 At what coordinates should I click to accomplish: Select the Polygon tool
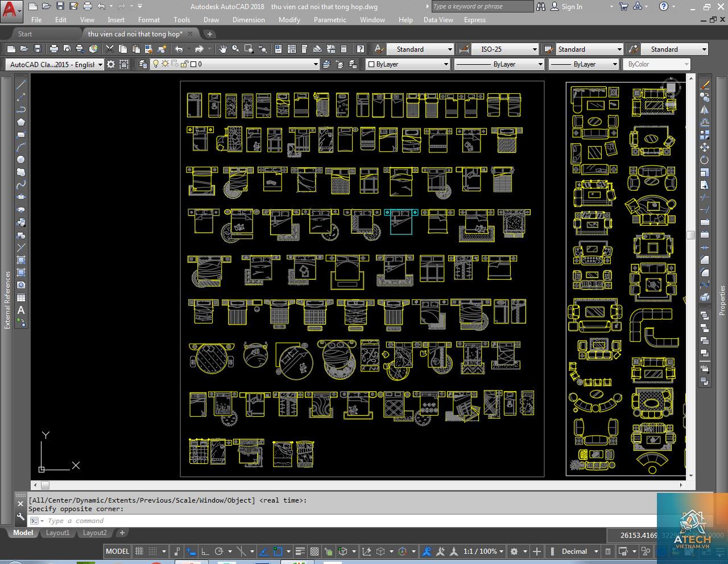pos(21,122)
